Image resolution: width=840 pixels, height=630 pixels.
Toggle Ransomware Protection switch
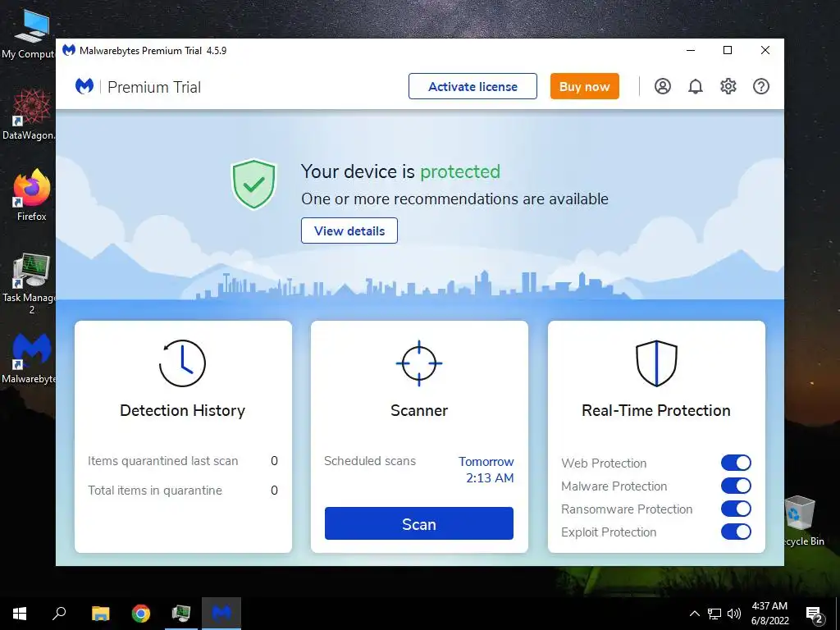pyautogui.click(x=736, y=509)
